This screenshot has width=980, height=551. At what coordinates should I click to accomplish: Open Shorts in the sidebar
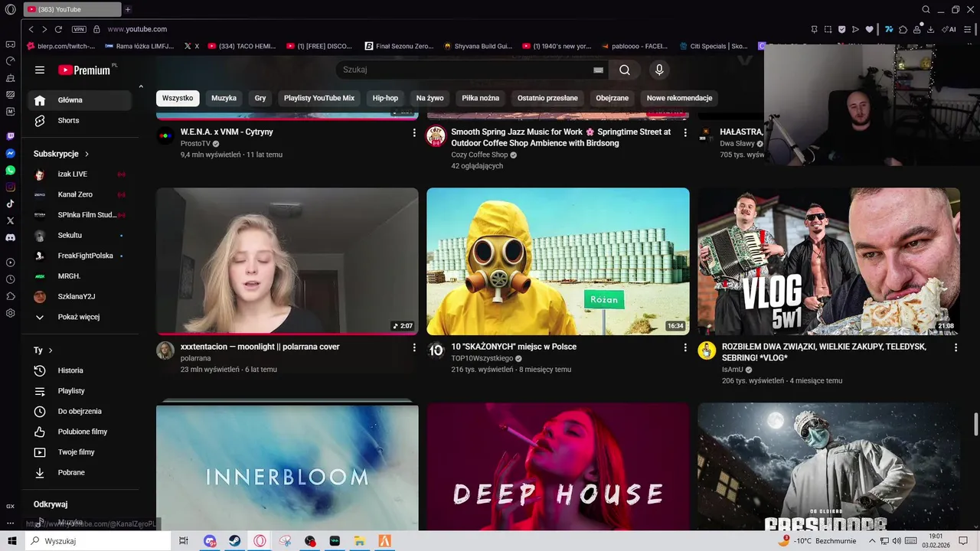[80, 120]
